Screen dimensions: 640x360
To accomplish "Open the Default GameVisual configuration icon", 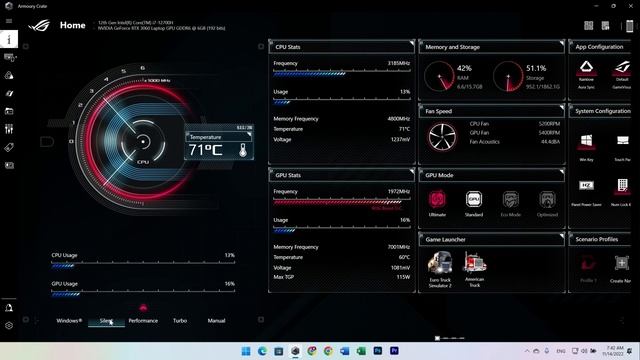I will click(x=622, y=74).
